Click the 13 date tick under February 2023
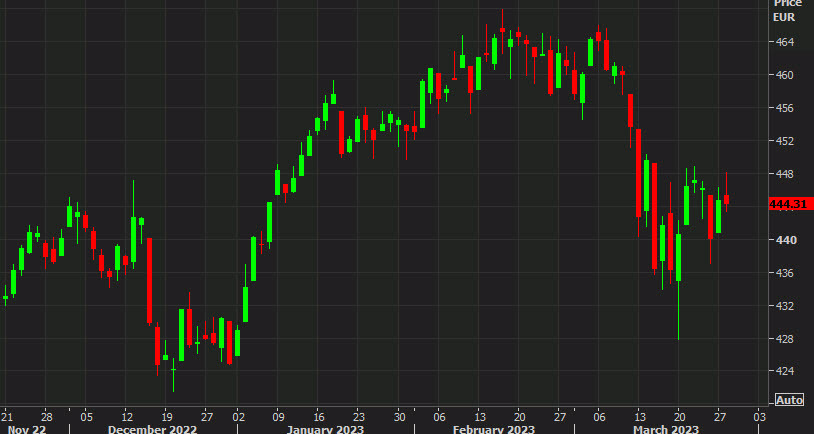 coord(480,417)
